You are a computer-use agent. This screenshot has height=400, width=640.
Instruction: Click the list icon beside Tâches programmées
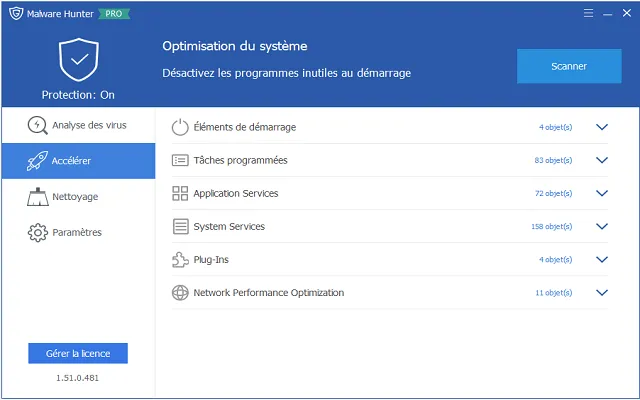coord(180,160)
